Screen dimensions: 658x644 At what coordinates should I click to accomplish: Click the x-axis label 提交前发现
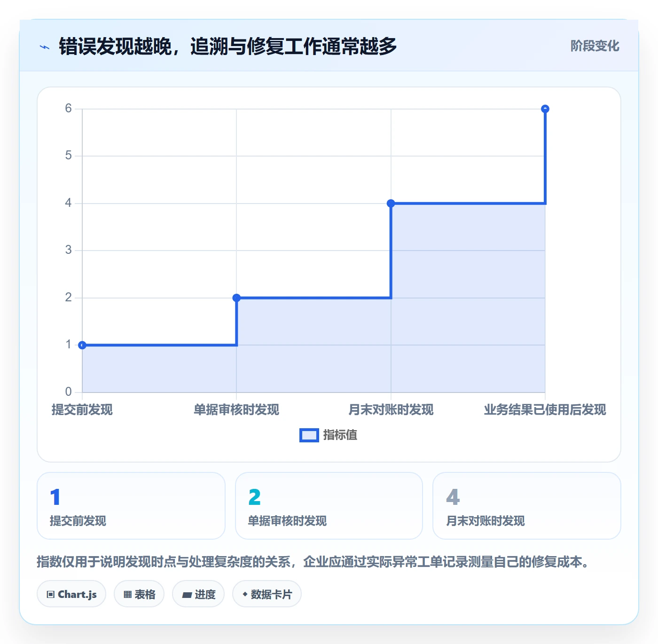click(x=82, y=410)
